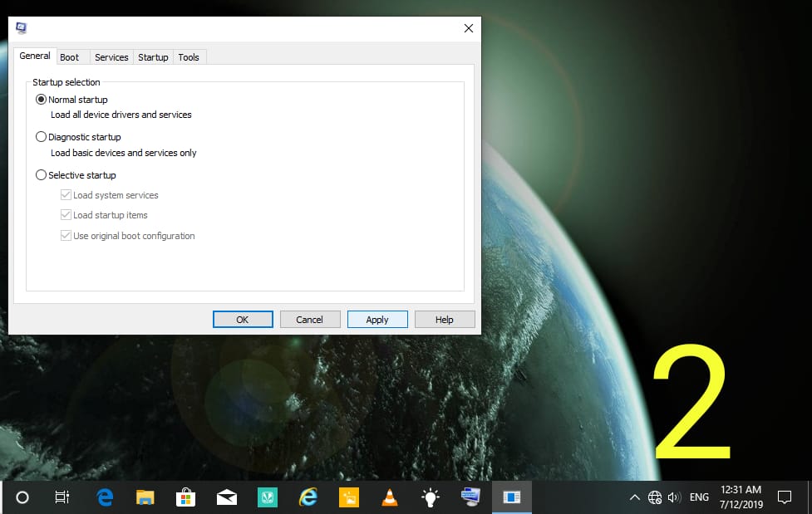
Task: Select the General tab
Action: [x=35, y=56]
